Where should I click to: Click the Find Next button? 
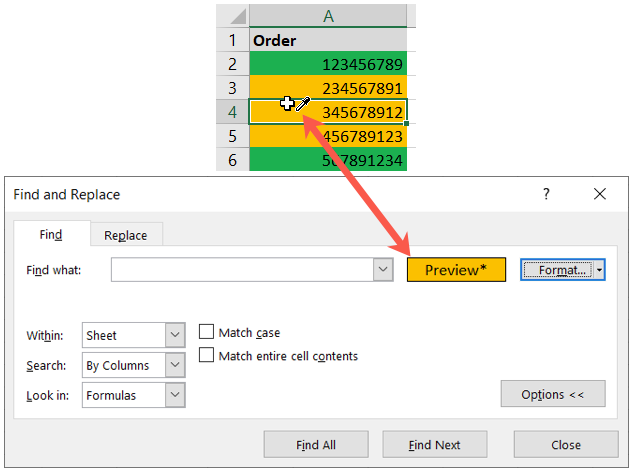click(x=435, y=444)
